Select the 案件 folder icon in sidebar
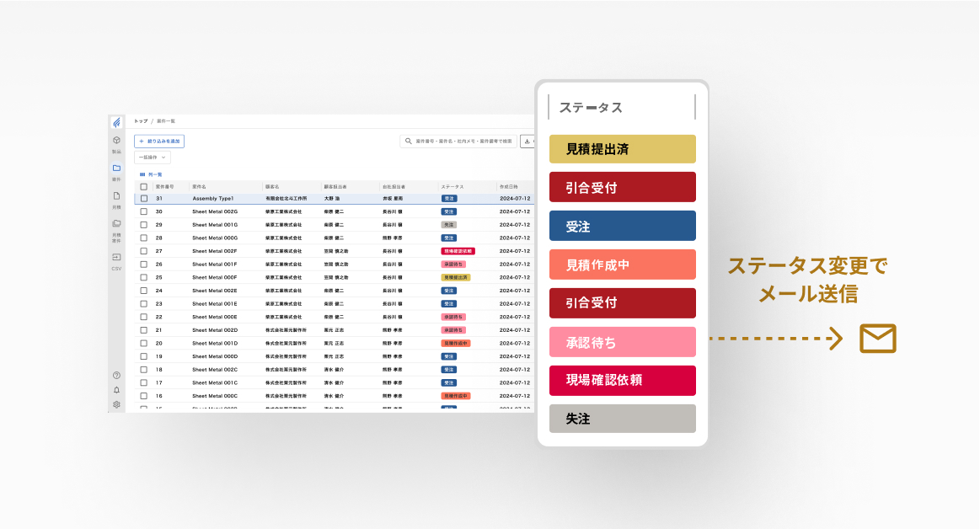 point(116,168)
